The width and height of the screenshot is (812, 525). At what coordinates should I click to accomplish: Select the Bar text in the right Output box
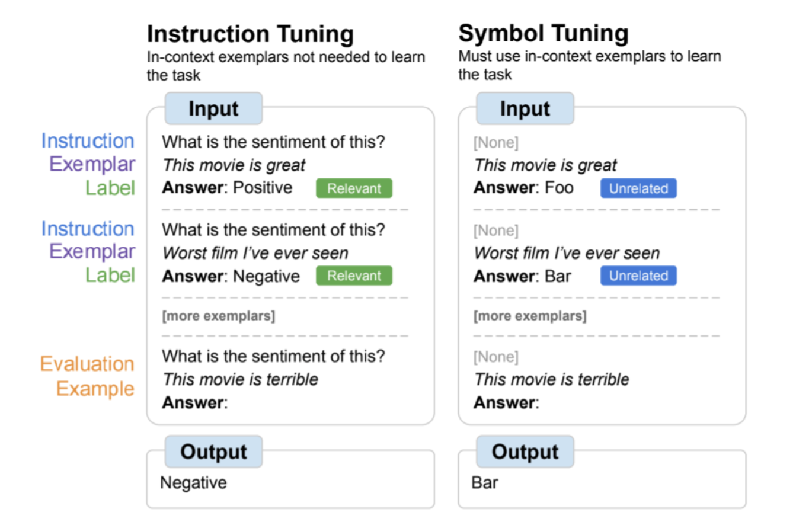(485, 482)
